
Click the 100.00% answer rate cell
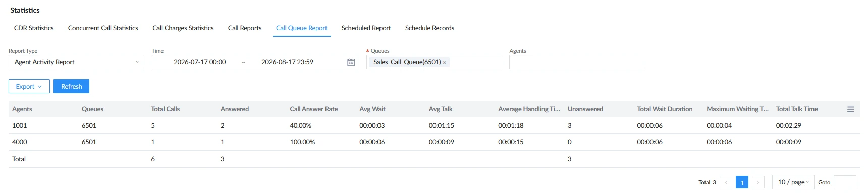[x=302, y=142]
